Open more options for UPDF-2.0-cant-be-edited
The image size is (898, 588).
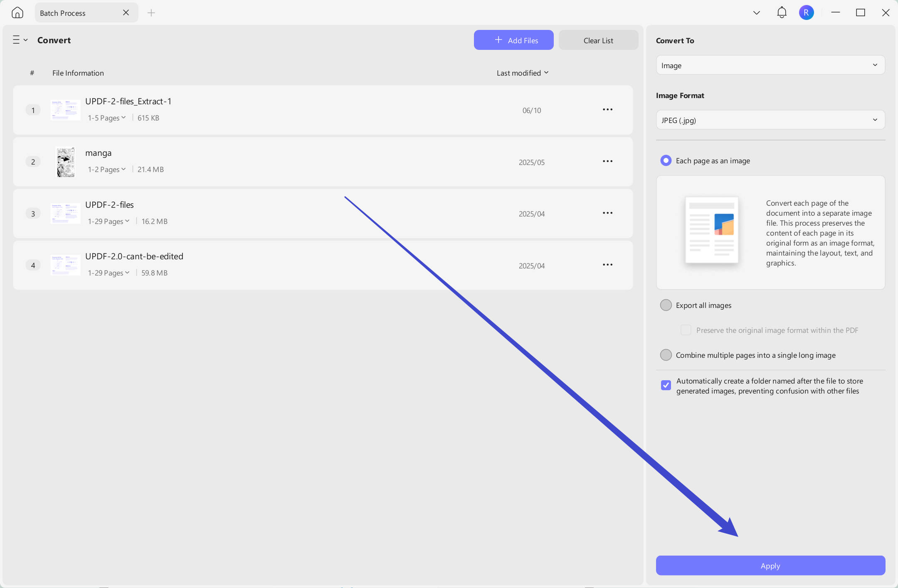click(607, 265)
